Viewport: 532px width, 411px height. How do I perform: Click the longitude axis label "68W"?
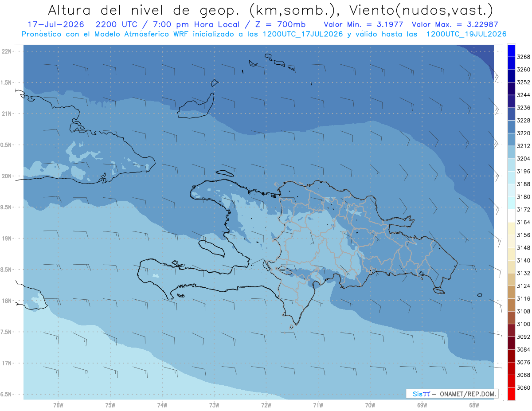[474, 405]
